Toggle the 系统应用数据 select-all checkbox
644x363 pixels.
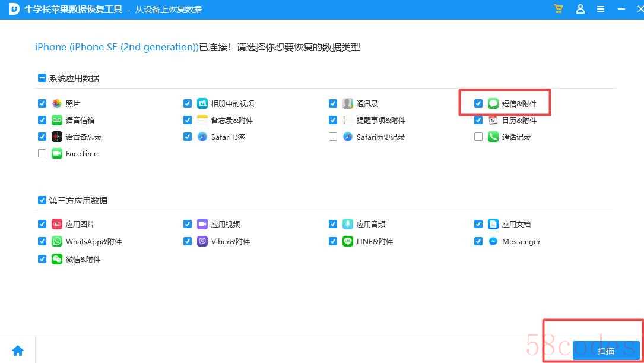point(42,78)
